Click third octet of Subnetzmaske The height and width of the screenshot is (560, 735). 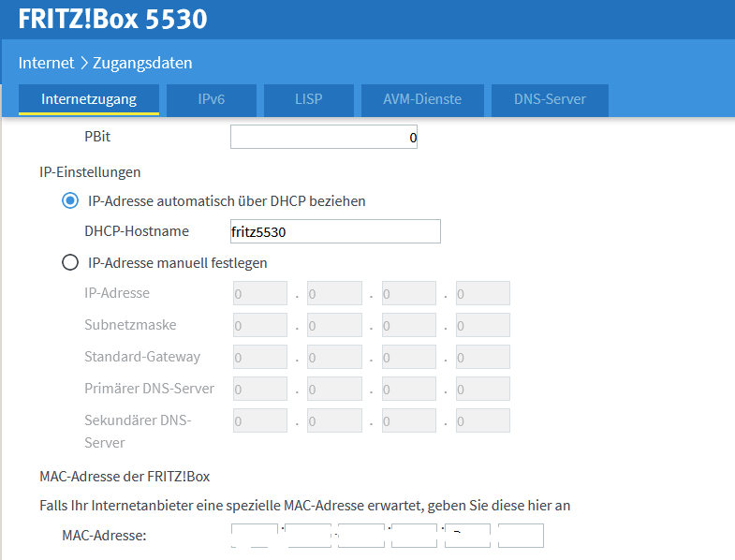409,325
